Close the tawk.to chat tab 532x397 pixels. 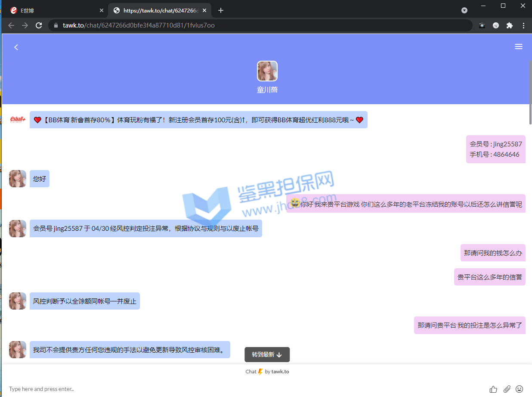pyautogui.click(x=204, y=10)
